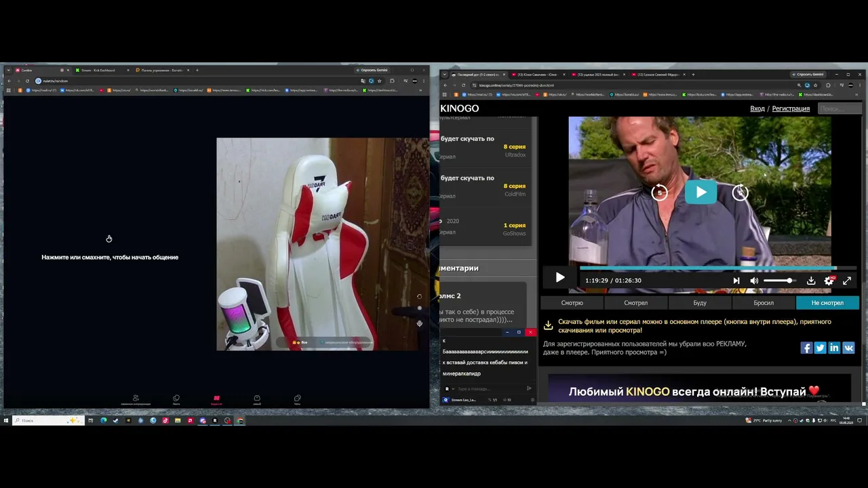Click Спросить Gemini in the right browser

click(x=808, y=75)
